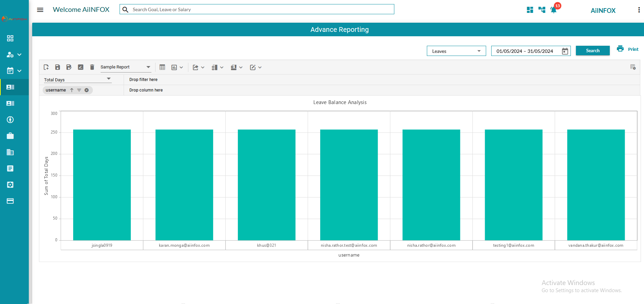This screenshot has width=644, height=304.
Task: Click the username axis title
Action: coord(349,255)
